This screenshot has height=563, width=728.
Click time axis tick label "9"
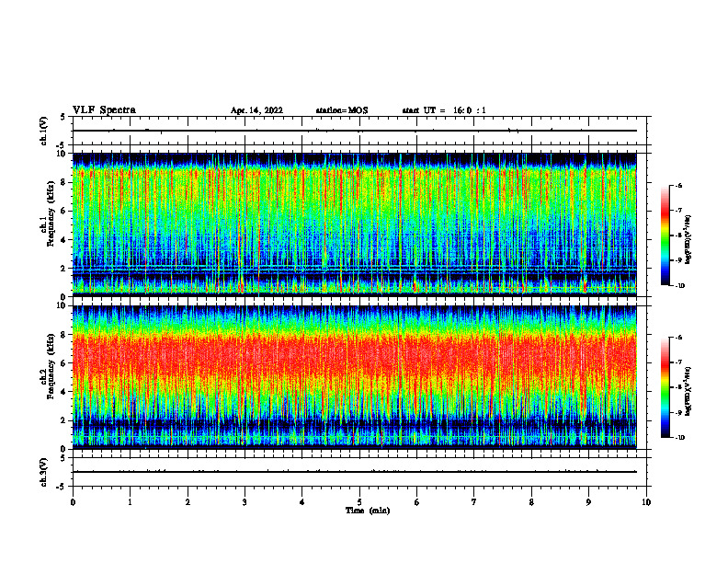pos(588,502)
